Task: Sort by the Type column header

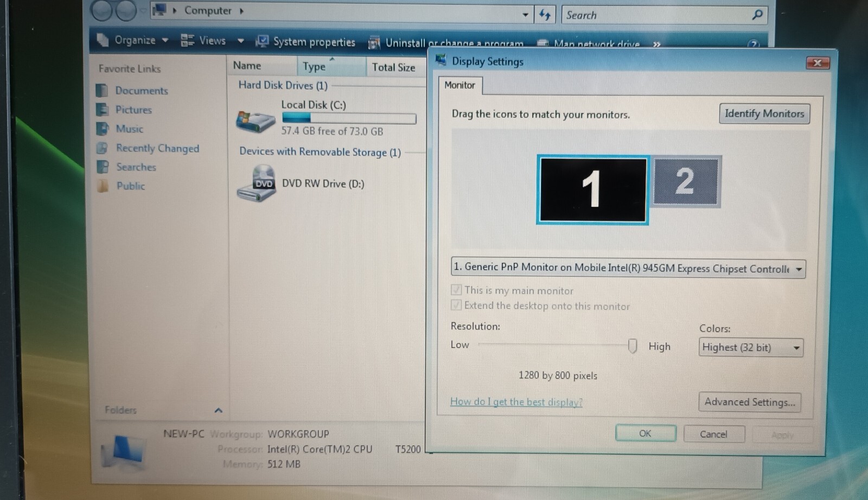Action: click(x=331, y=67)
